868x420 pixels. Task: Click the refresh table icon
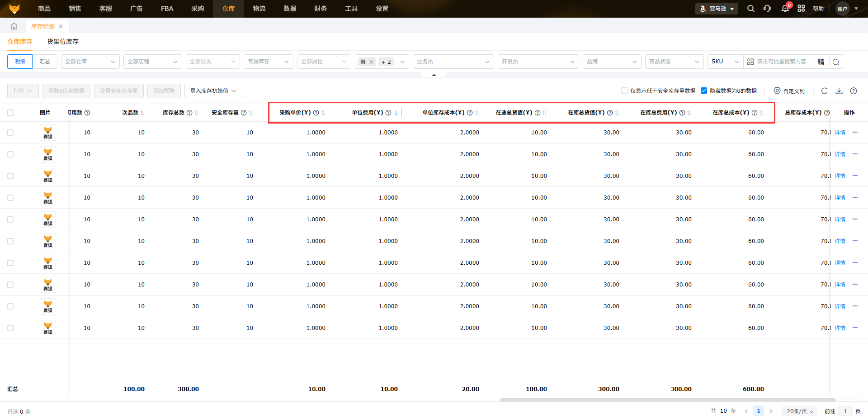coord(824,91)
